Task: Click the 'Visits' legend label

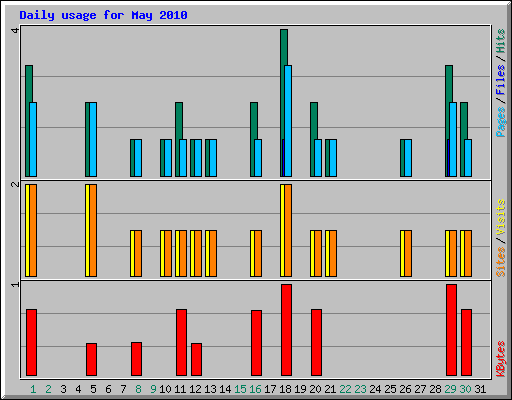Action: pos(501,217)
